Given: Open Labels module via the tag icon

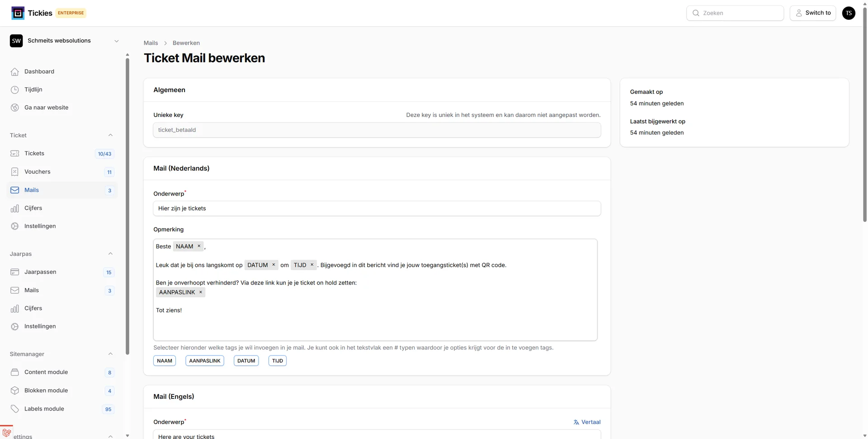Looking at the screenshot, I should 15,409.
